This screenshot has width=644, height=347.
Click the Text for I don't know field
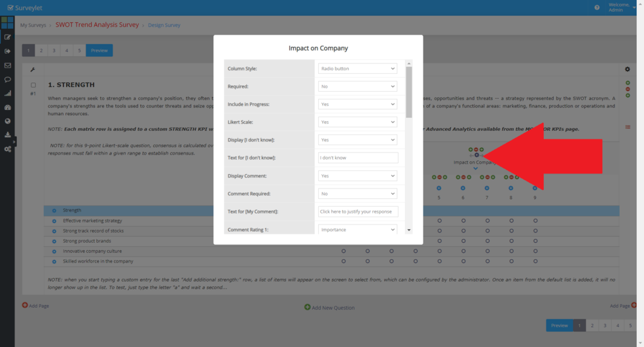tap(357, 158)
